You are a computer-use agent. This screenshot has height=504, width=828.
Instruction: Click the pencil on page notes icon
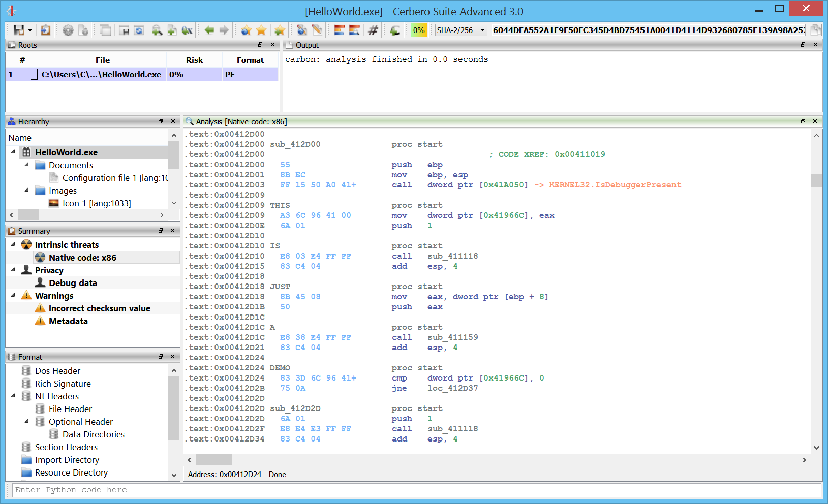[317, 30]
